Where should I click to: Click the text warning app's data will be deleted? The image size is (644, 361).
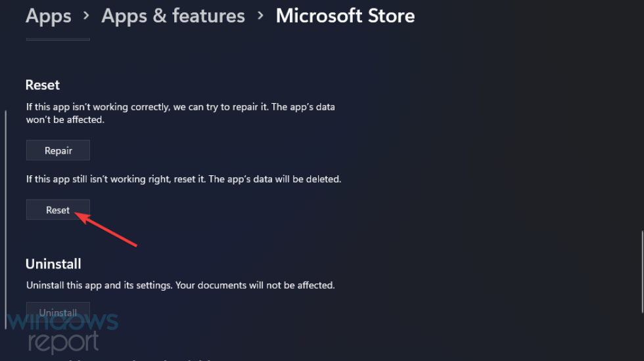point(183,179)
